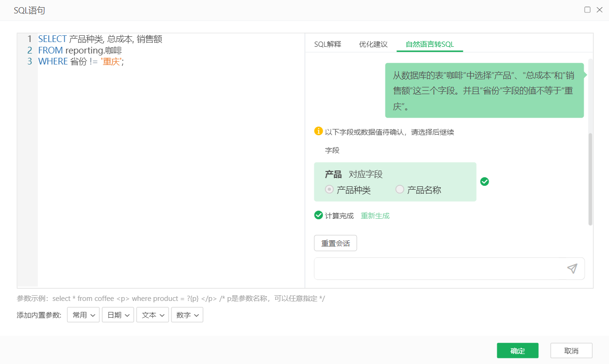Viewport: 609px width, 364px height.
Task: Open the 常用 built-in parameter dropdown
Action: [83, 315]
